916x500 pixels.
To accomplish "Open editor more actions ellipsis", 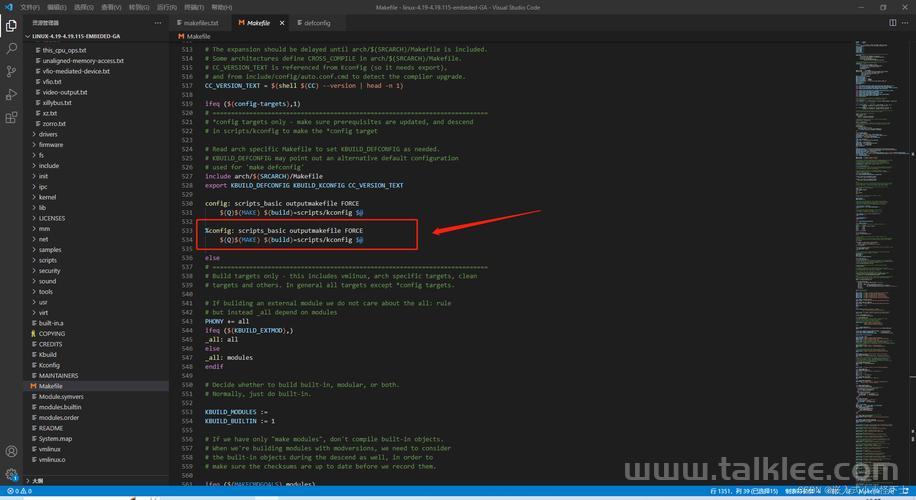I will [x=905, y=23].
